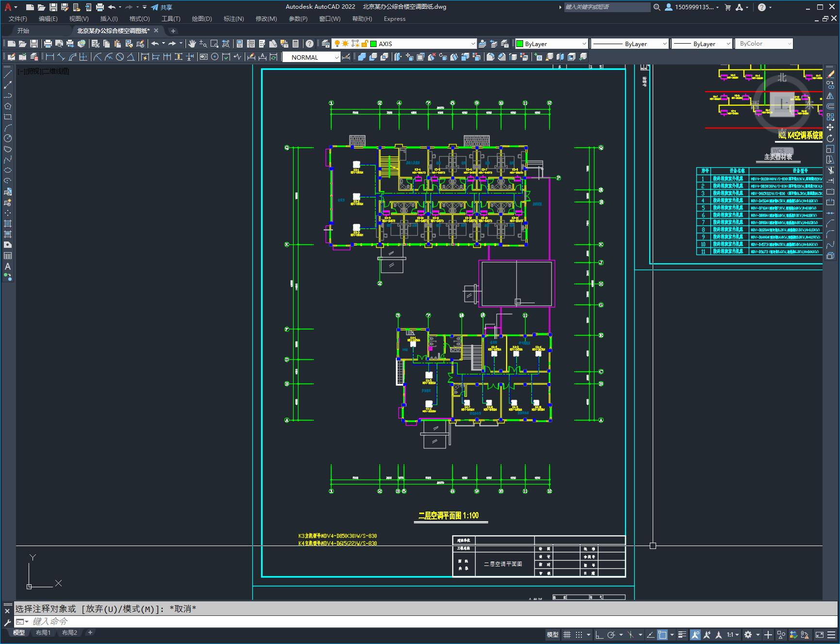Screen dimensions: 840x644
Task: Select the Multiline Text A tool
Action: point(8,266)
